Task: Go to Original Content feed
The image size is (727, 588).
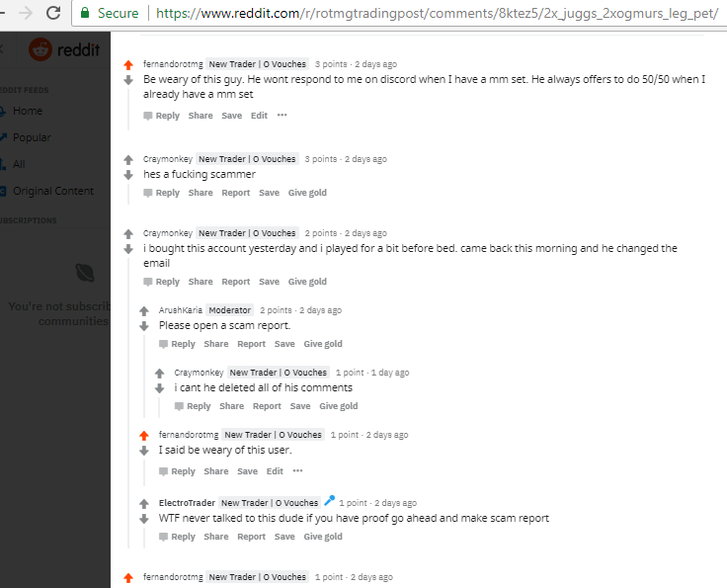Action: 53,191
